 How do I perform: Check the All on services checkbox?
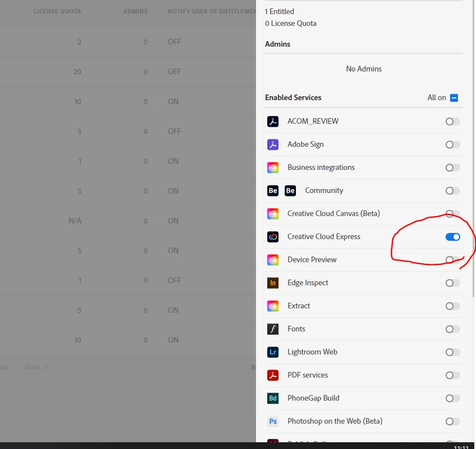(x=454, y=98)
